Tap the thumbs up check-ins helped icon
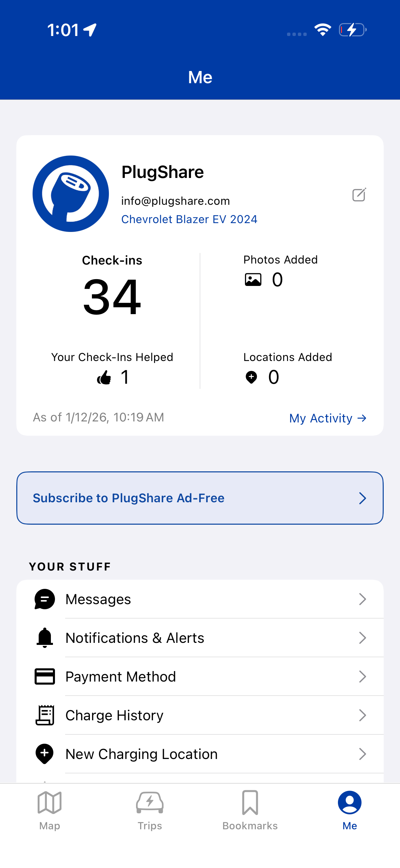This screenshot has height=868, width=400. click(104, 377)
